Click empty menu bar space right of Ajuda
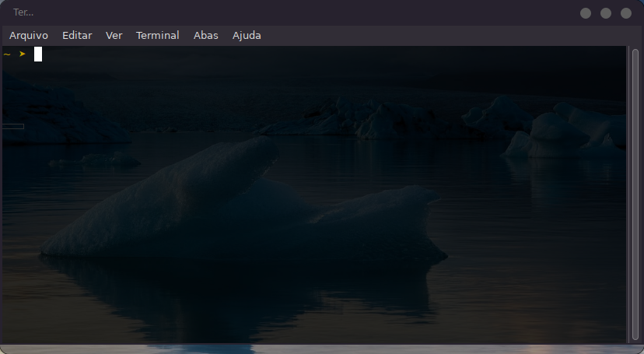Image resolution: width=644 pixels, height=354 pixels. click(x=443, y=35)
